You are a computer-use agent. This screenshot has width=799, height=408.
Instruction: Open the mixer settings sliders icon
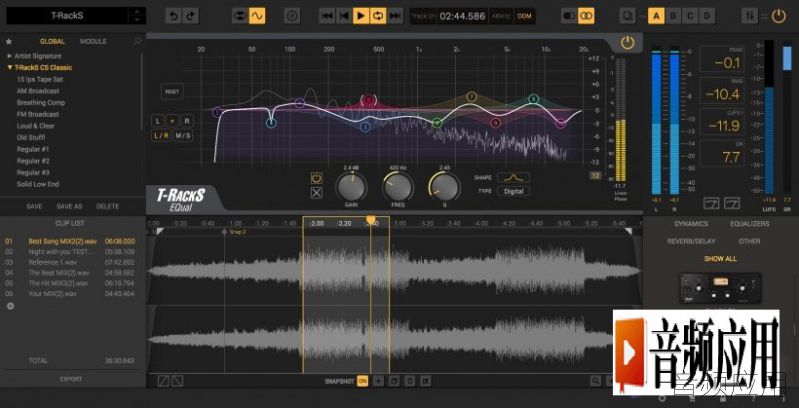click(749, 16)
